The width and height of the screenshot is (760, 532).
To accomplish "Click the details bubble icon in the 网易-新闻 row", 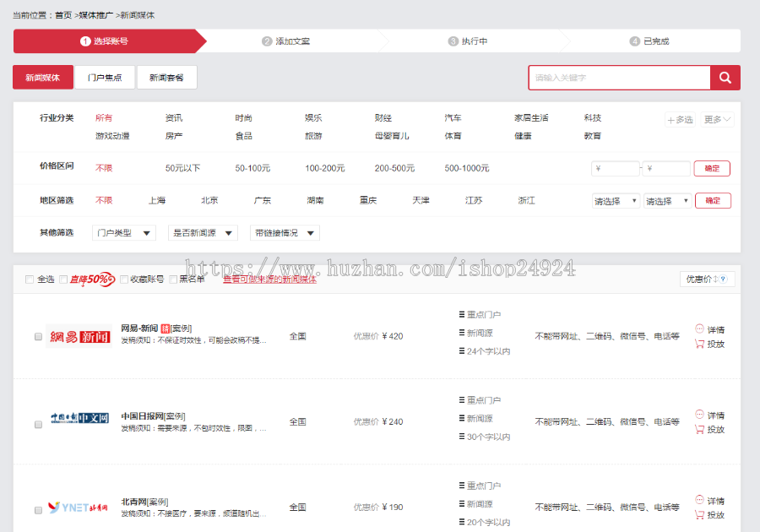I will pos(699,328).
